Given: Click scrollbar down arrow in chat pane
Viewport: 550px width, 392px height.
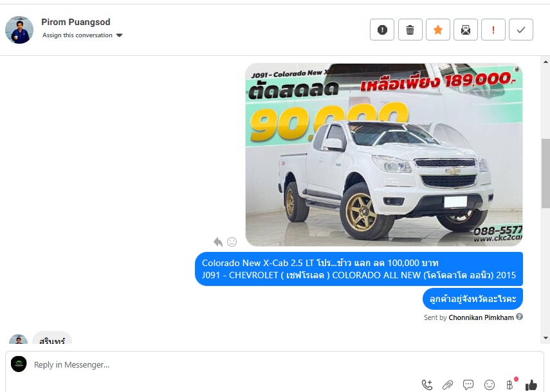Looking at the screenshot, I should (545, 338).
